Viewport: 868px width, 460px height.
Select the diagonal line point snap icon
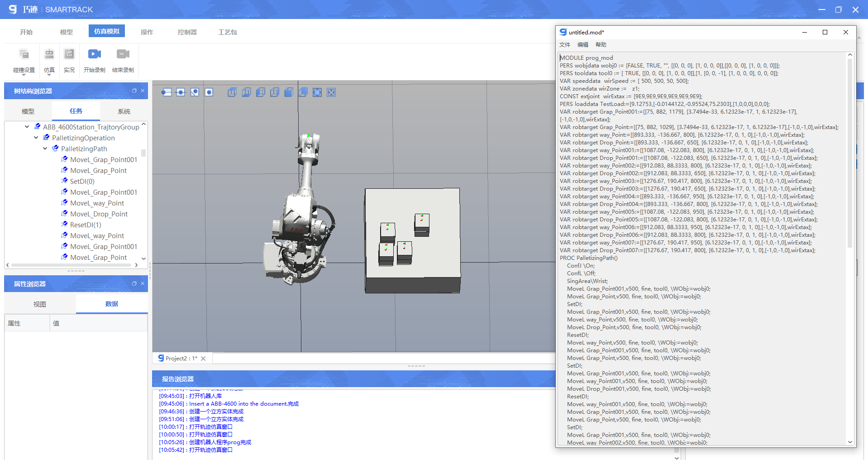[x=195, y=92]
